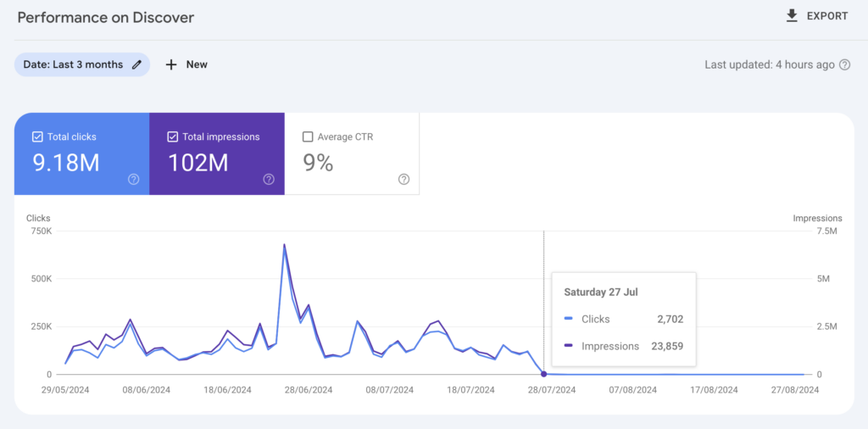Uncheck the Total impressions checkbox
The height and width of the screenshot is (429, 868).
pos(172,136)
